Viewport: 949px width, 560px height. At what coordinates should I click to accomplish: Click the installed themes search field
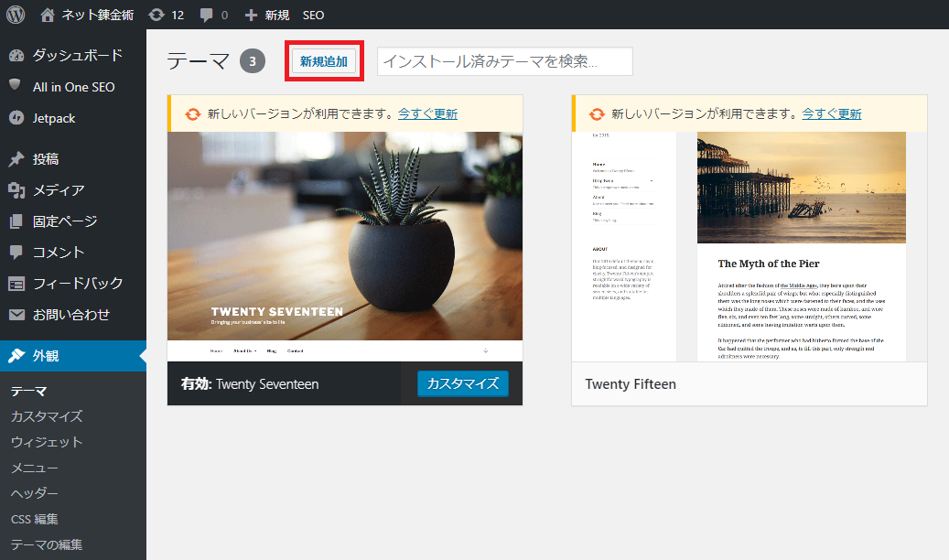tap(504, 61)
